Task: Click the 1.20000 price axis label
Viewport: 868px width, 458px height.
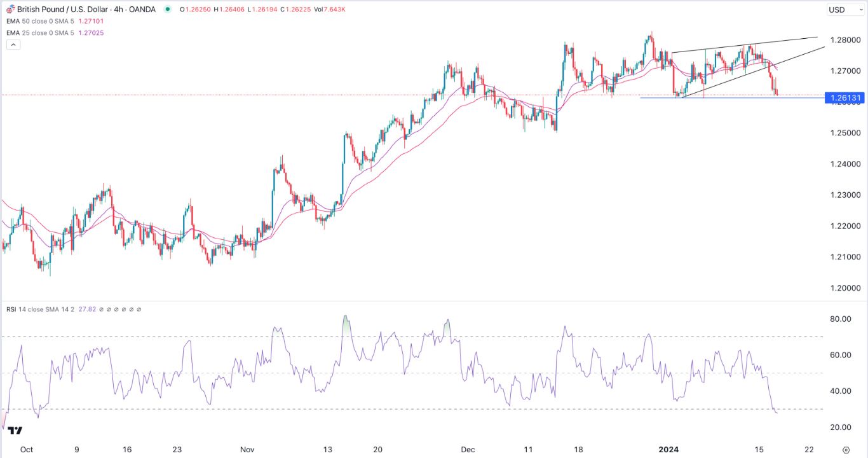Action: [844, 288]
